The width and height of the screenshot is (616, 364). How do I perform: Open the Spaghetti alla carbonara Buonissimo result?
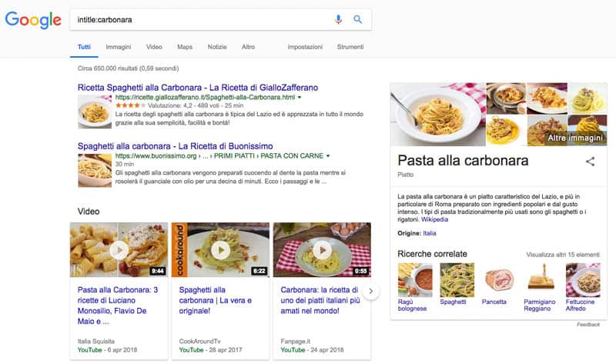click(x=176, y=146)
